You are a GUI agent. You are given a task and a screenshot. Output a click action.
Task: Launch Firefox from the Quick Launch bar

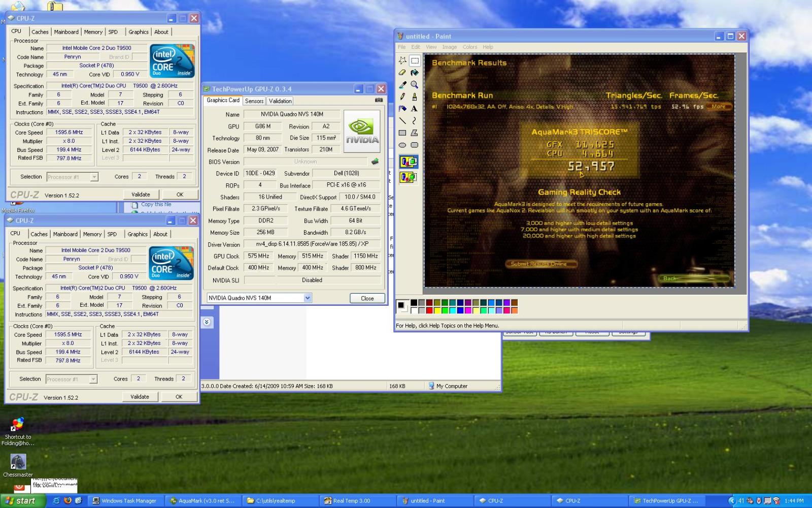[67, 500]
